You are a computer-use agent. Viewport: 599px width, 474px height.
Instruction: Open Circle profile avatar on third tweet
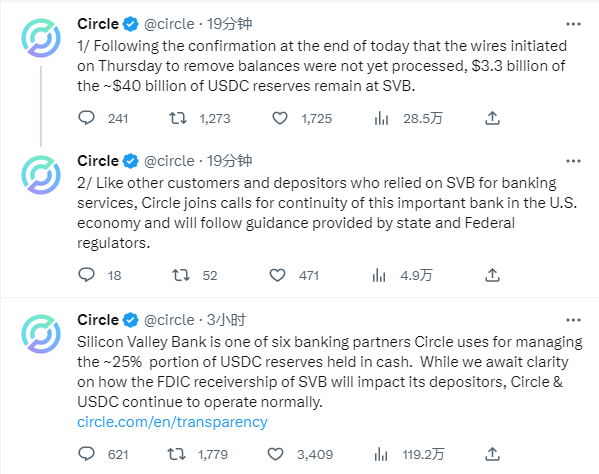coord(41,334)
